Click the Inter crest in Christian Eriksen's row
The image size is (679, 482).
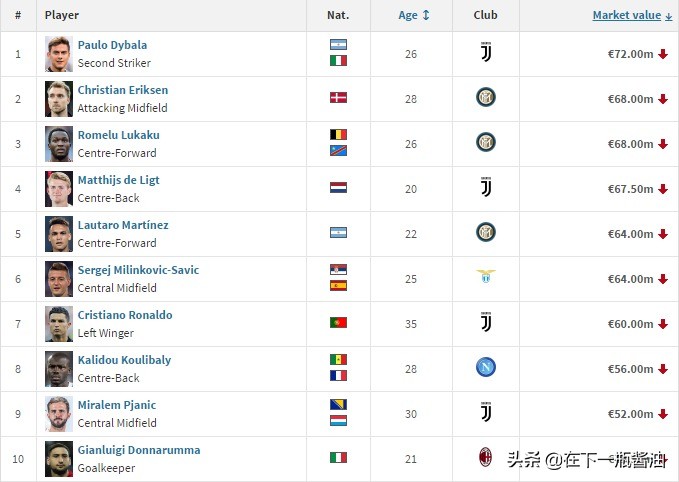[486, 97]
